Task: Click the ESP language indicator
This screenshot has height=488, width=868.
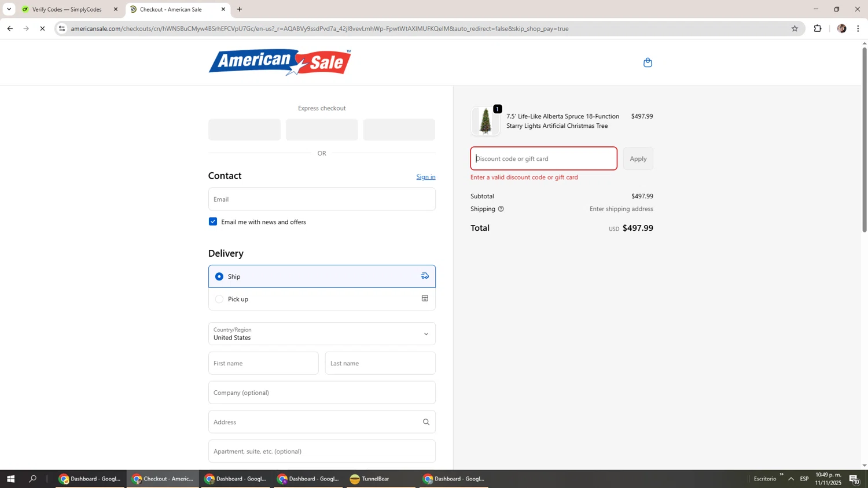Action: [x=804, y=479]
